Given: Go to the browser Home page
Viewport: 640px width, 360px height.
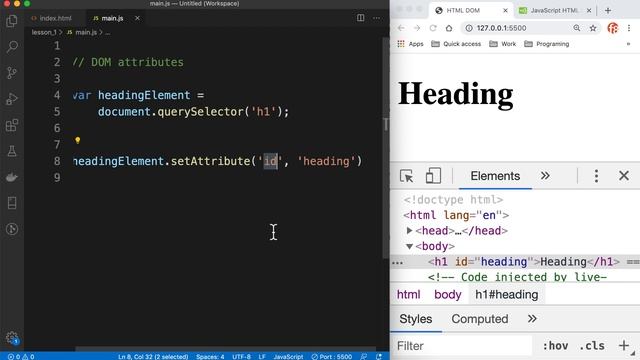Looking at the screenshot, I should (449, 28).
